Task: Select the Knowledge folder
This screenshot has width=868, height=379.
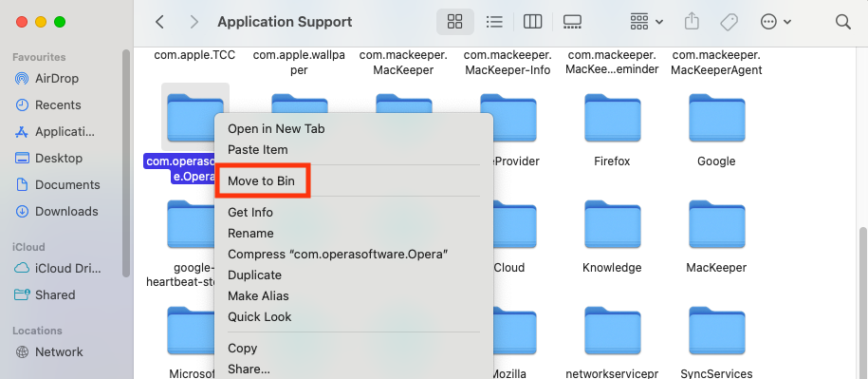Action: click(612, 224)
